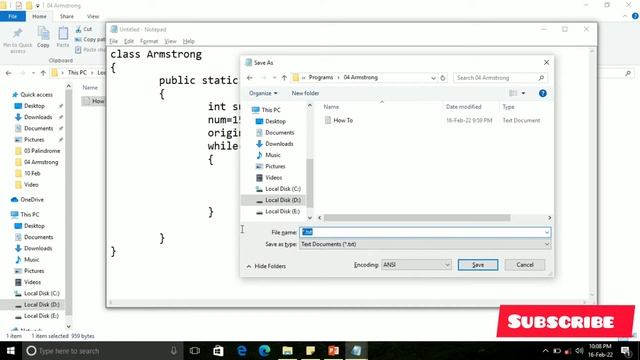Open PowerPoint from taskbar
Image resolution: width=640 pixels, height=360 pixels.
[x=333, y=351]
